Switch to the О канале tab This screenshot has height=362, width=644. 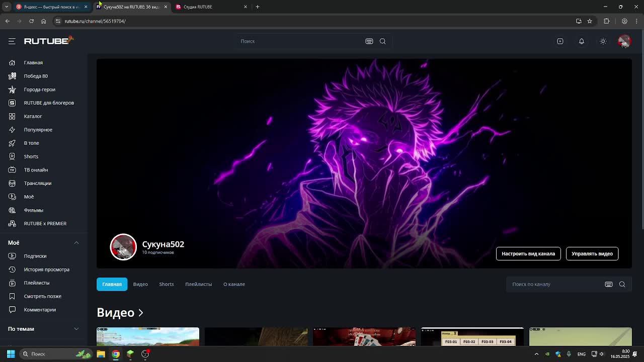click(234, 284)
